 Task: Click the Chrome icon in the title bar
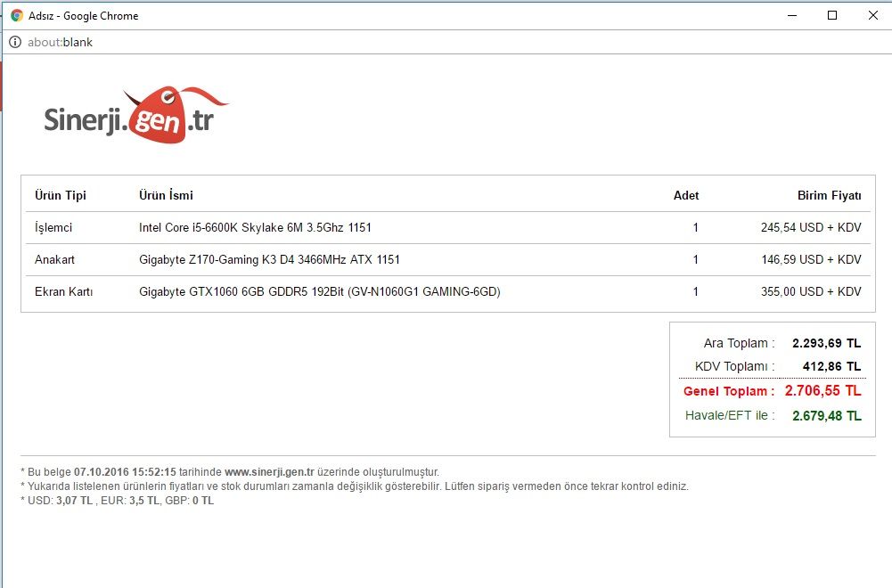17,15
